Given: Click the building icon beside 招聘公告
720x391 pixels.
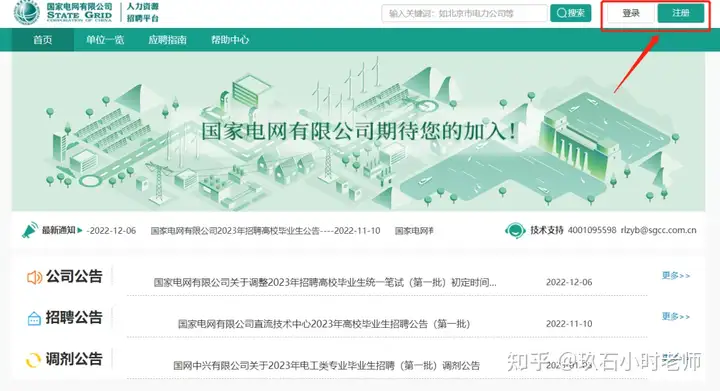Looking at the screenshot, I should tap(34, 318).
